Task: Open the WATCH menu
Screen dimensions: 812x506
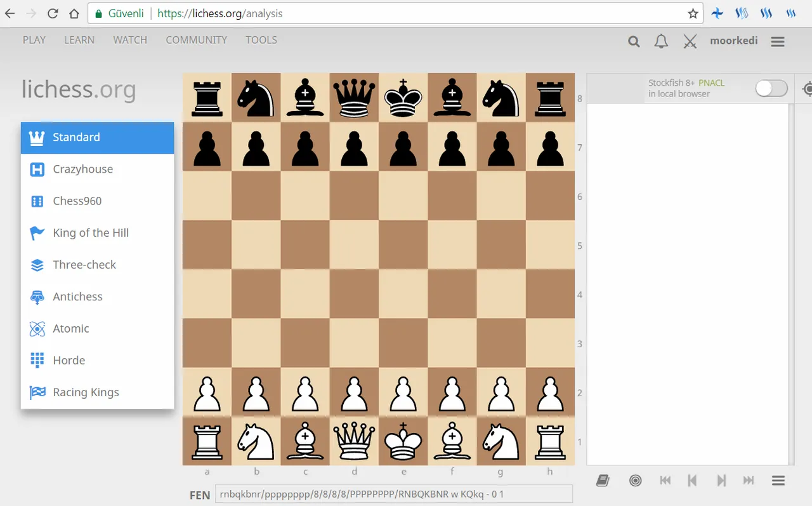Action: point(130,40)
